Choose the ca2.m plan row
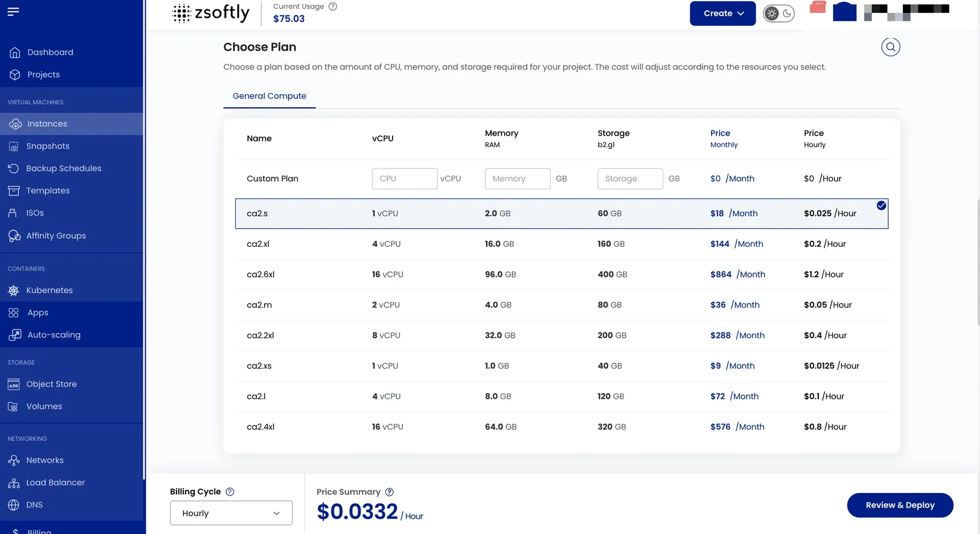 tap(562, 305)
